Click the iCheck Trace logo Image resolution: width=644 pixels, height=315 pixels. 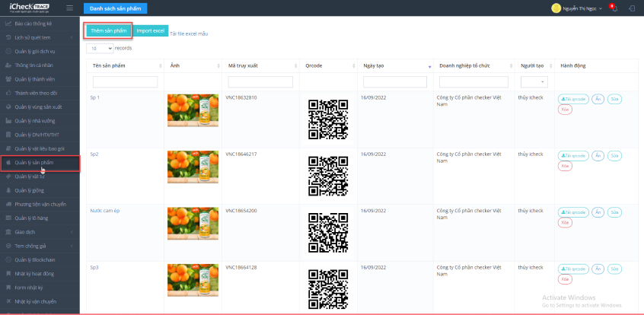30,8
